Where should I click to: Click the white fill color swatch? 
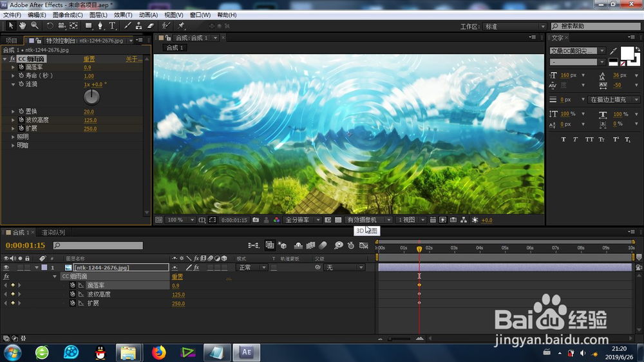627,53
